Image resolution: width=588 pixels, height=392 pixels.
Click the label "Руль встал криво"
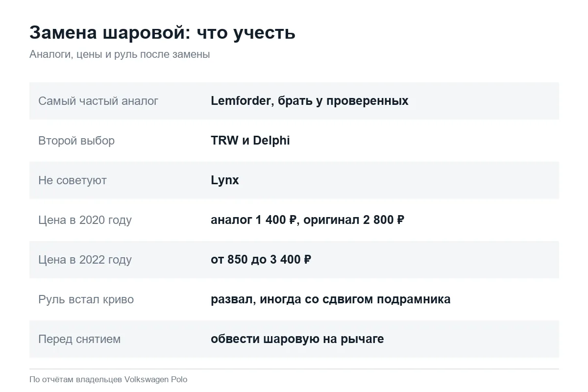[86, 299]
